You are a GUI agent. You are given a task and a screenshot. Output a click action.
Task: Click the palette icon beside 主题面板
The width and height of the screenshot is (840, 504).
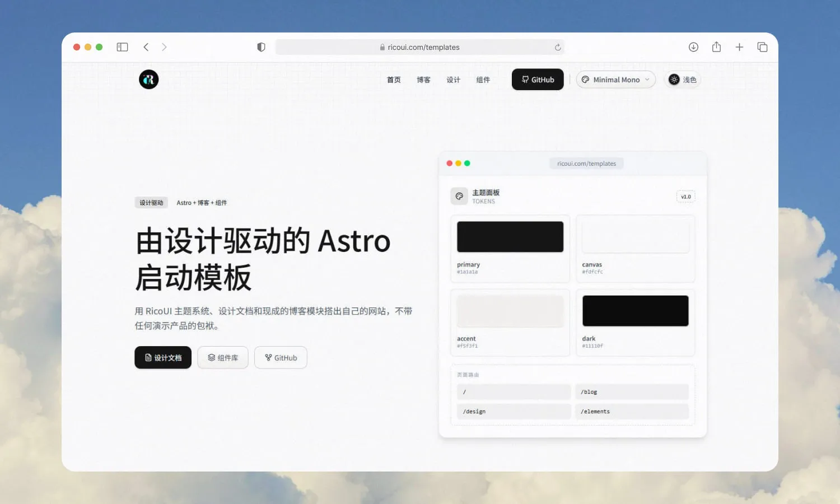(x=459, y=196)
